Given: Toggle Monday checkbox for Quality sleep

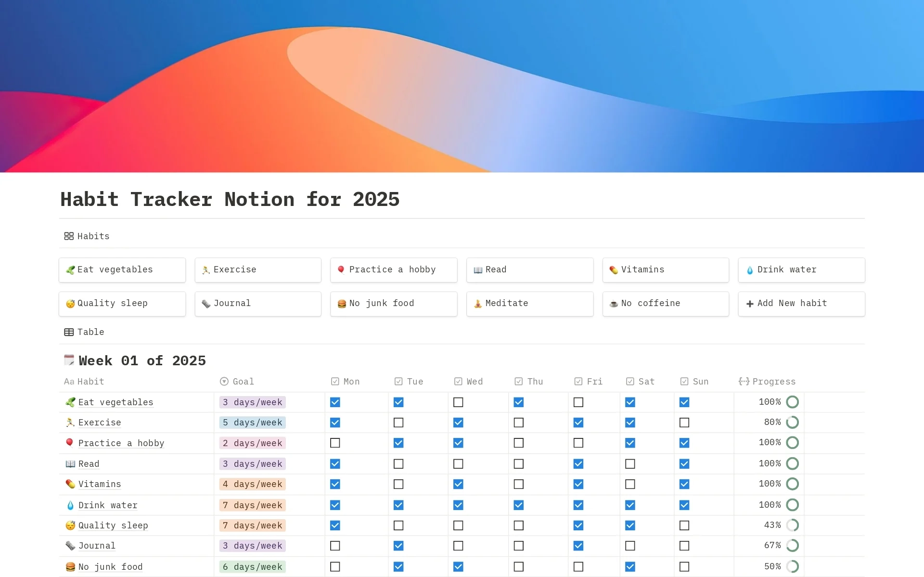Looking at the screenshot, I should (335, 525).
